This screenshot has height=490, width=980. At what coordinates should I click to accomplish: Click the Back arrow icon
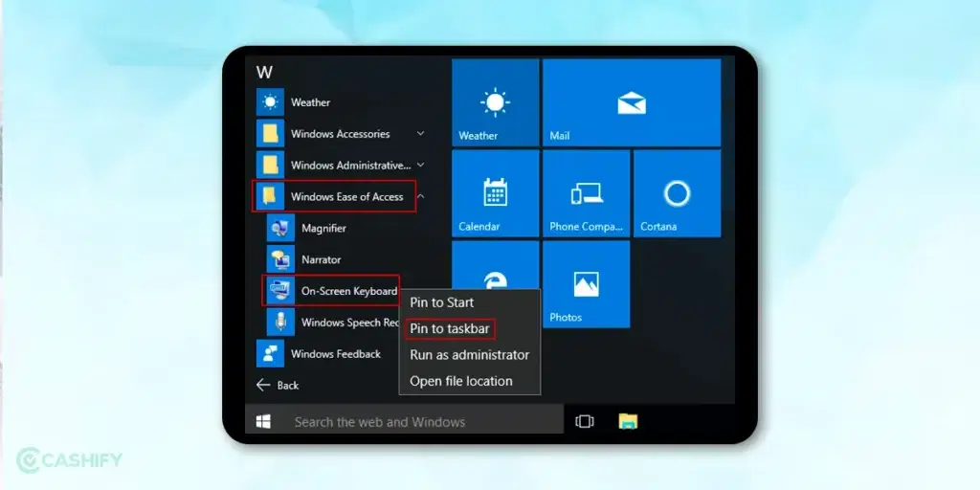coord(263,385)
